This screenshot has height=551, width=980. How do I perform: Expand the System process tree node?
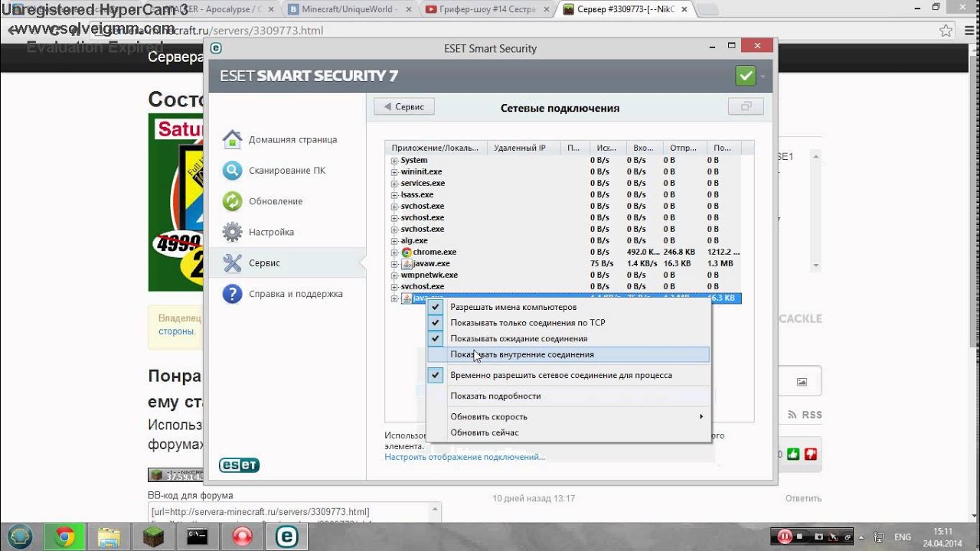pyautogui.click(x=395, y=161)
